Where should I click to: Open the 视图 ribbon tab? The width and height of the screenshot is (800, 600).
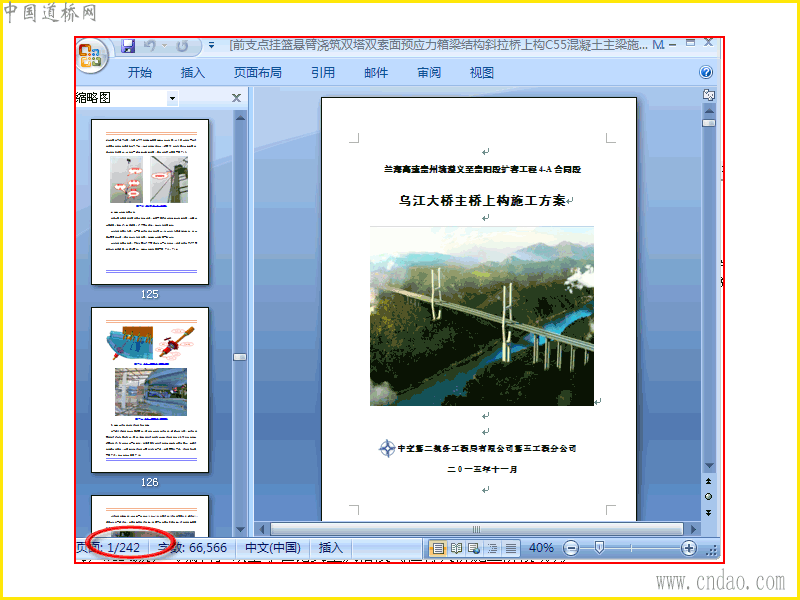coord(482,72)
